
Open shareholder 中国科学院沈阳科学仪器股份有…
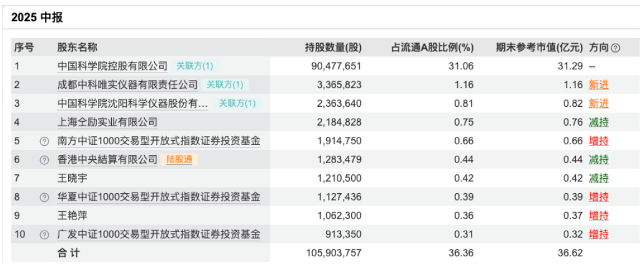point(132,103)
